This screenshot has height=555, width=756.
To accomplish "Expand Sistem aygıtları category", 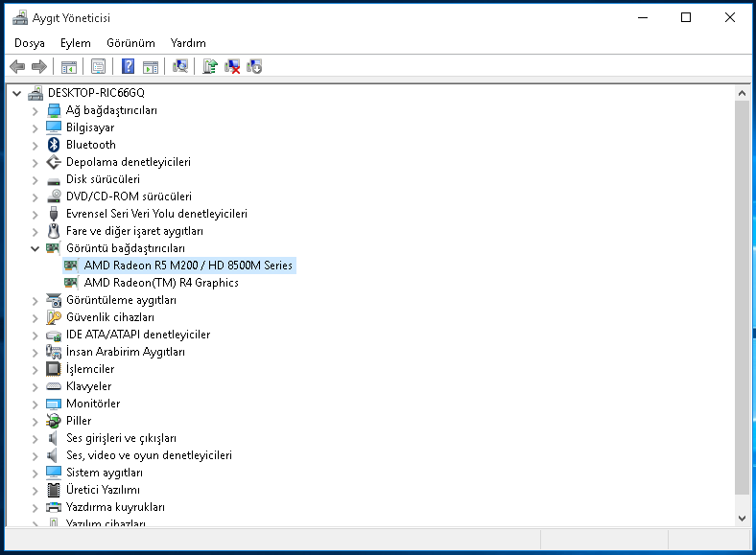I will (35, 474).
